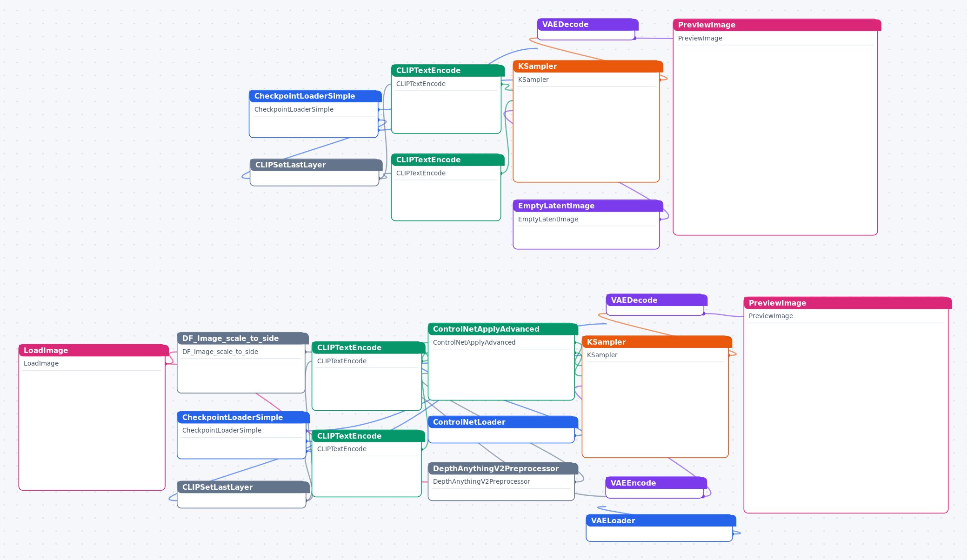
Task: Select the CheckpointLoaderSimple title bar below DF_Image_scale_to_side
Action: 243,417
